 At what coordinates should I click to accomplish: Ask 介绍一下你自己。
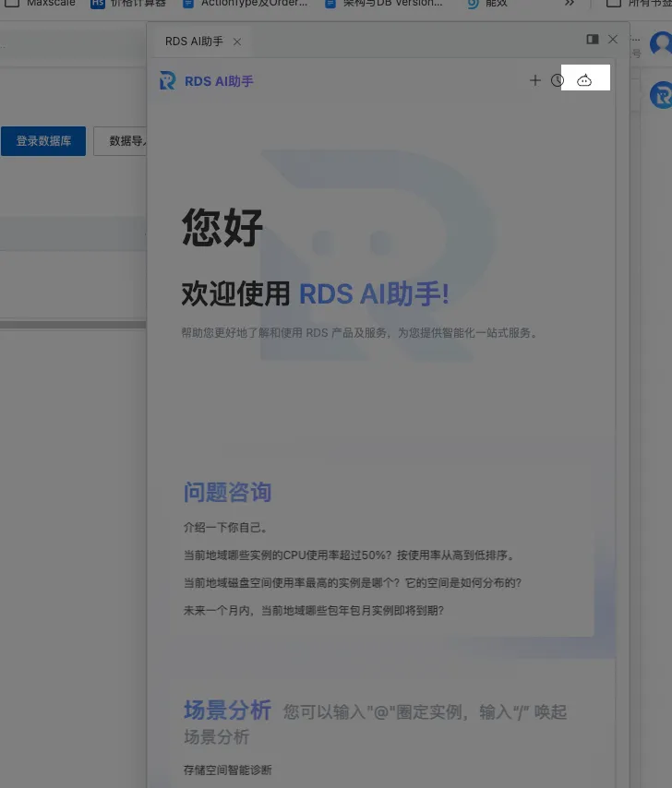pos(225,528)
